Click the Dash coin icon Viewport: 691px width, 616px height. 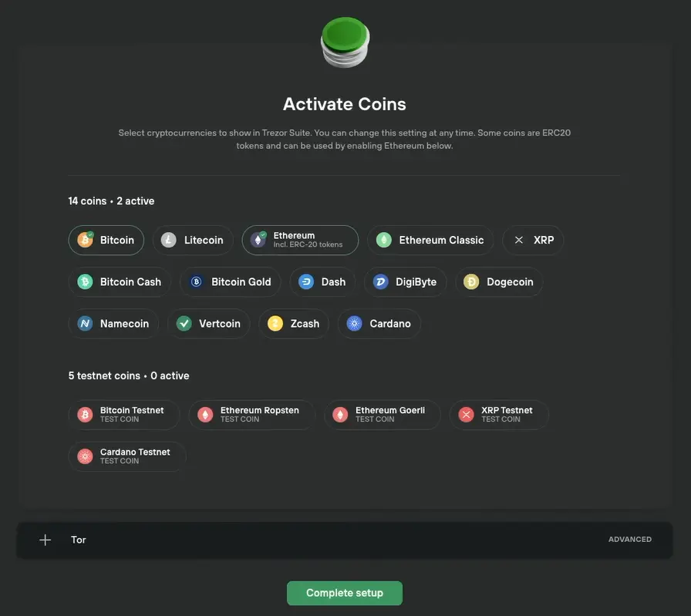[x=306, y=282]
